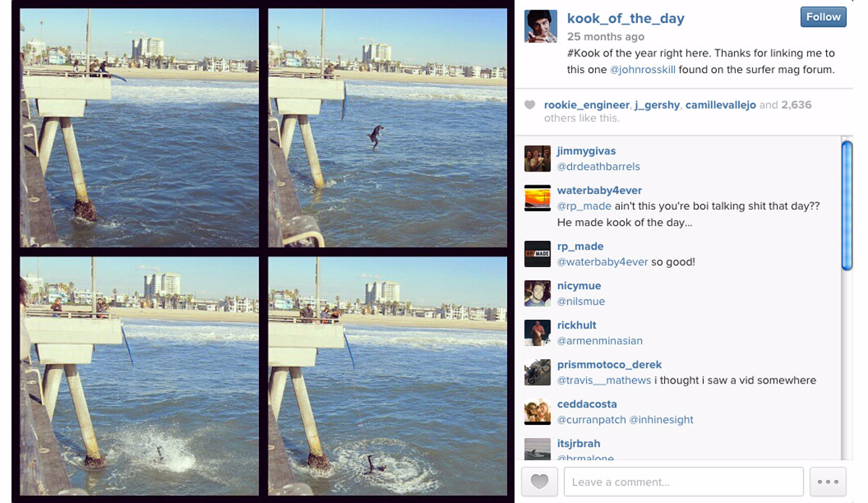Follow kook_of_the_day account
868x503 pixels.
coord(823,17)
